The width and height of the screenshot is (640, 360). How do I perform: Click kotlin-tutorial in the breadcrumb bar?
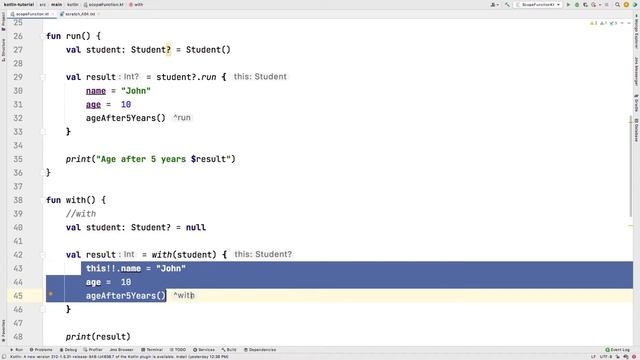tap(19, 4)
